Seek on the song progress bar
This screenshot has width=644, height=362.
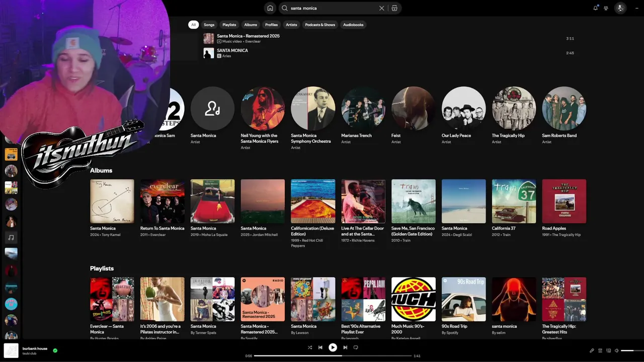[x=333, y=356]
